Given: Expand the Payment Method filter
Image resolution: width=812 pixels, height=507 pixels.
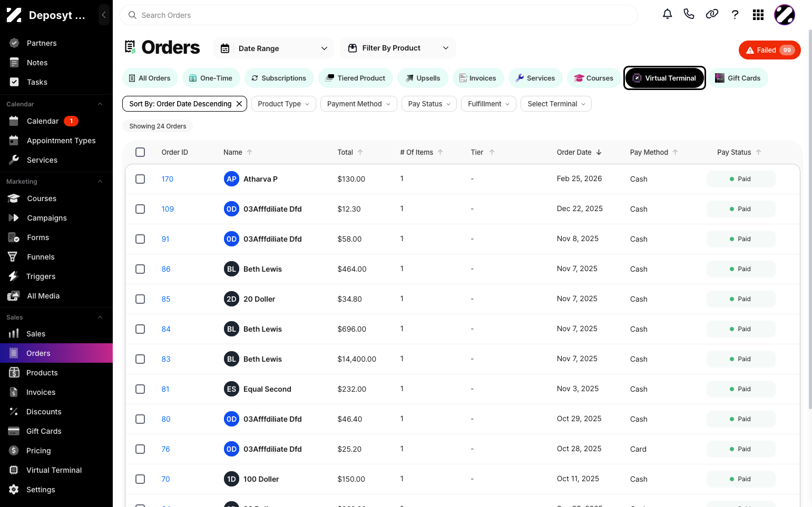Looking at the screenshot, I should pos(359,104).
